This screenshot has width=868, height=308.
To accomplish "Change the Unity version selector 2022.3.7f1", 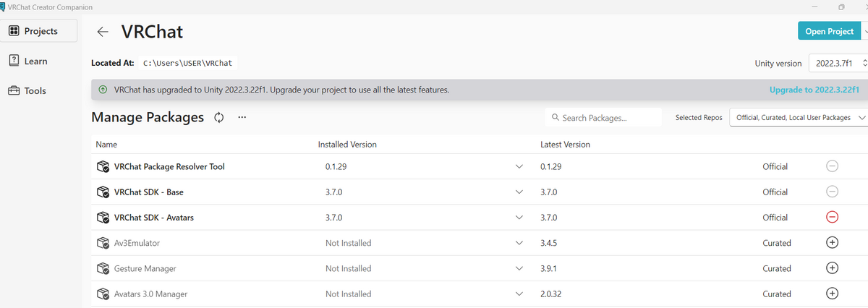I will pyautogui.click(x=838, y=64).
